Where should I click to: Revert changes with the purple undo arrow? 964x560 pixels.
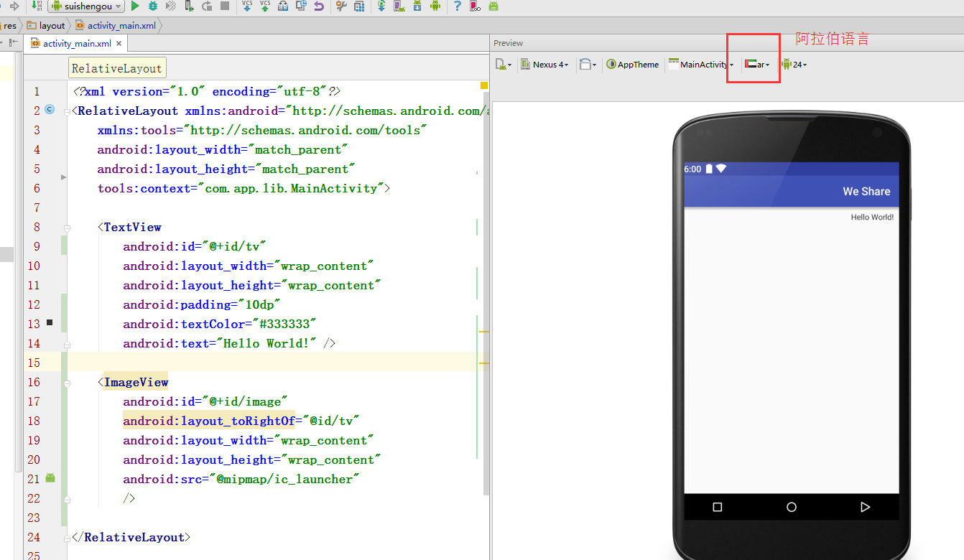coord(319,6)
